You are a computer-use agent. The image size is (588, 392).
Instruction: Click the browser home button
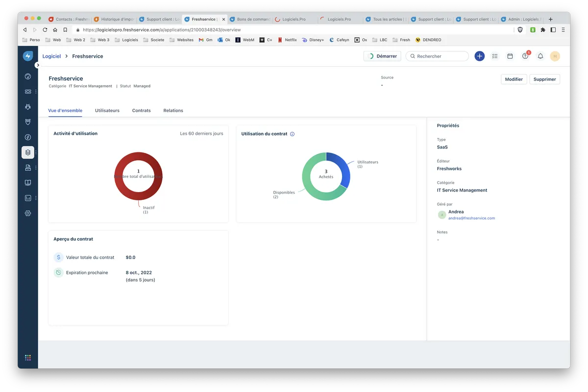[x=55, y=29]
